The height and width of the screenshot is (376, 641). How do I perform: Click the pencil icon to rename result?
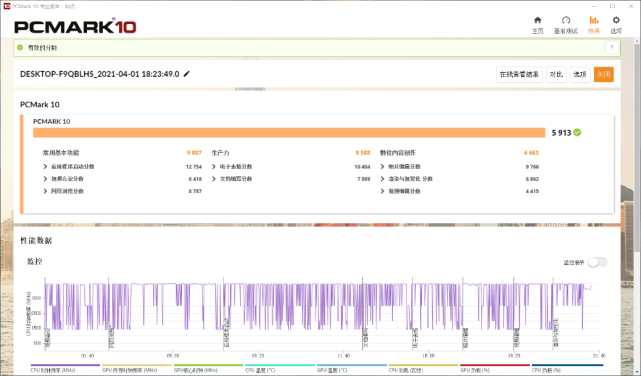[x=186, y=74]
